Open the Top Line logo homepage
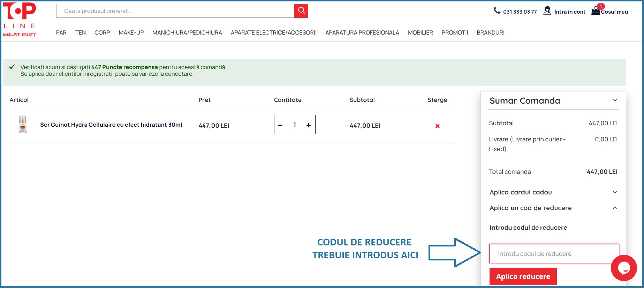644x288 pixels. click(20, 20)
